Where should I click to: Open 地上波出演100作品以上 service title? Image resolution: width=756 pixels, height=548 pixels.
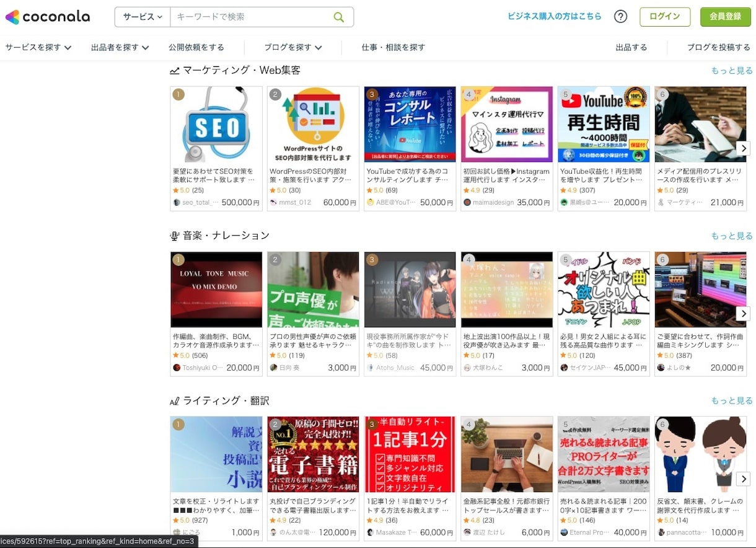(x=506, y=340)
